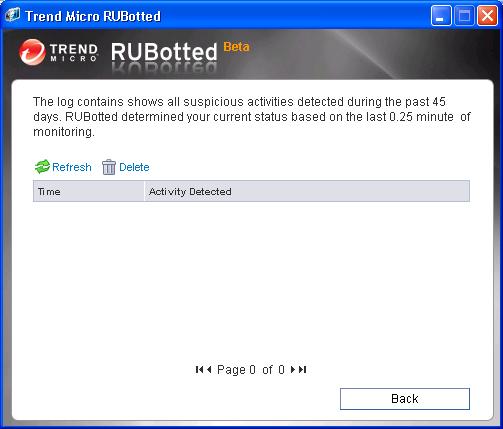The image size is (503, 429).
Task: Go to first page of log
Action: 199,369
